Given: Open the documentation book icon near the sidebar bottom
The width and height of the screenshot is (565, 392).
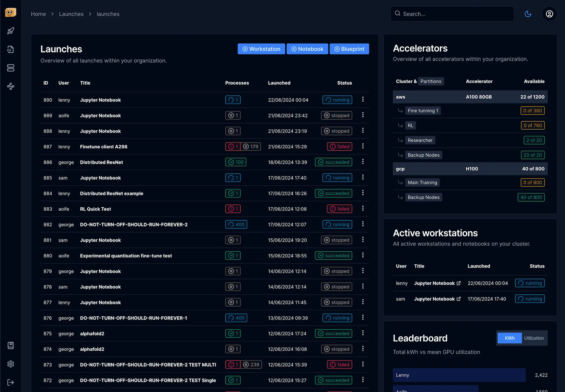Looking at the screenshot, I should click(11, 345).
